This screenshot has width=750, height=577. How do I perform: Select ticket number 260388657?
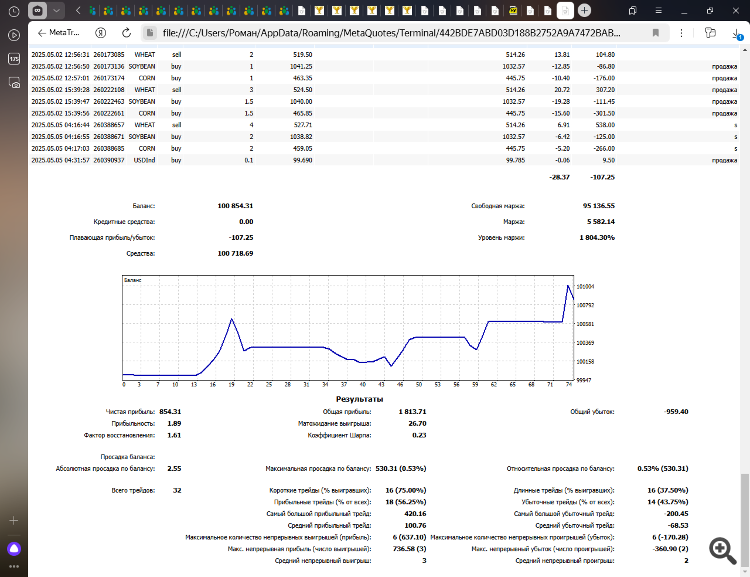(109, 125)
